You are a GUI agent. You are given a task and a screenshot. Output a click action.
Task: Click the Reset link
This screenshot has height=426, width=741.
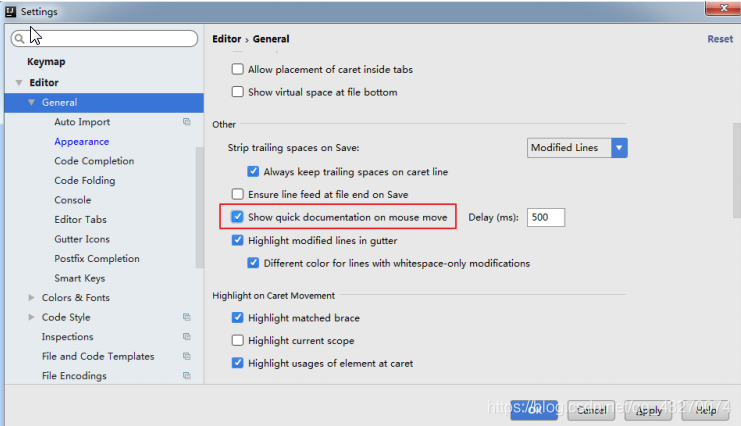pos(720,39)
